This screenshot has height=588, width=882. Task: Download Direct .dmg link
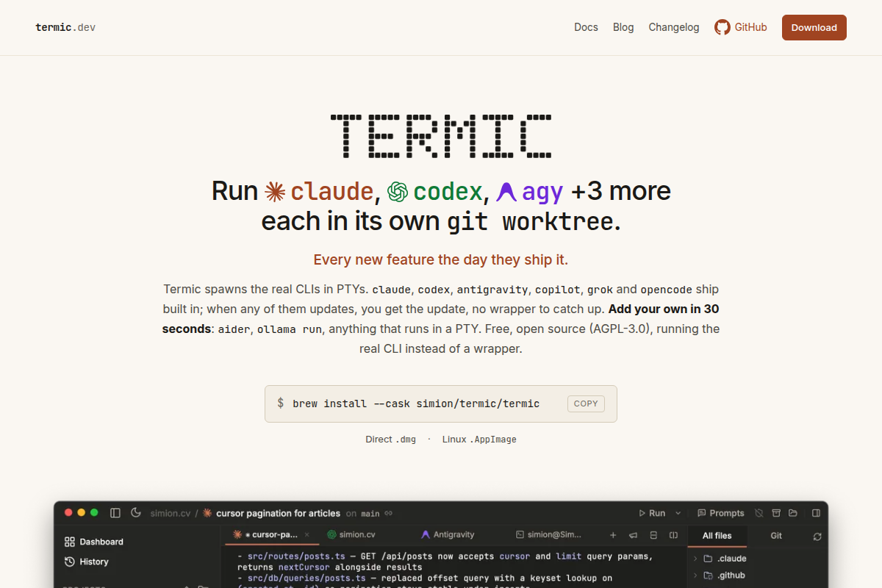click(390, 440)
